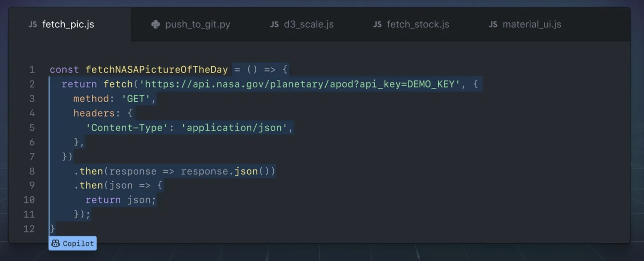Click the JS icon on the fetch_stock.js tab
This screenshot has width=644, height=261.
tap(377, 24)
